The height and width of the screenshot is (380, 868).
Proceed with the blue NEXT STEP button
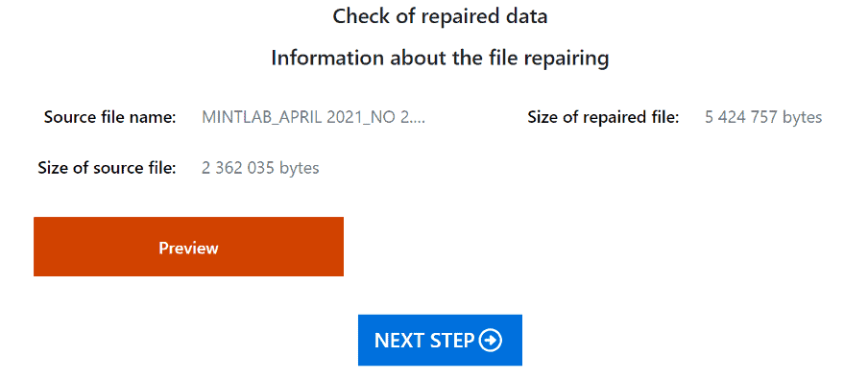tap(440, 340)
